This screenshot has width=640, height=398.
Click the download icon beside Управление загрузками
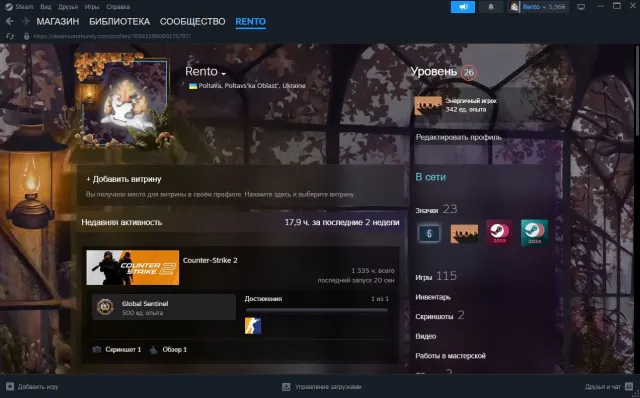pyautogui.click(x=286, y=387)
